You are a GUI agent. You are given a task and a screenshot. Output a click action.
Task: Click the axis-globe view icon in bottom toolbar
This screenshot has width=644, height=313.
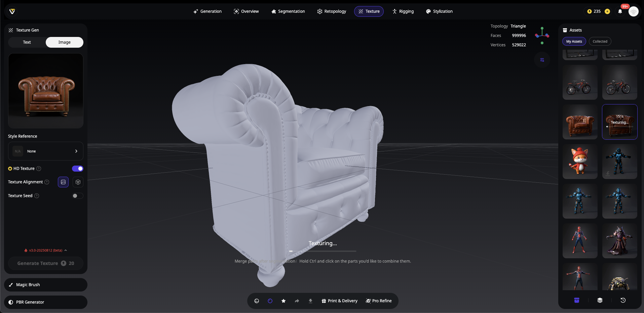coord(257,301)
